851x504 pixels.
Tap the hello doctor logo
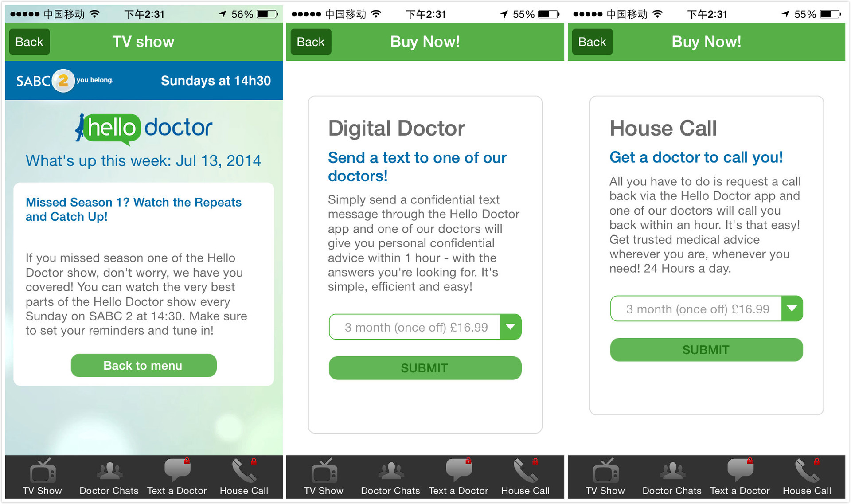(x=143, y=129)
